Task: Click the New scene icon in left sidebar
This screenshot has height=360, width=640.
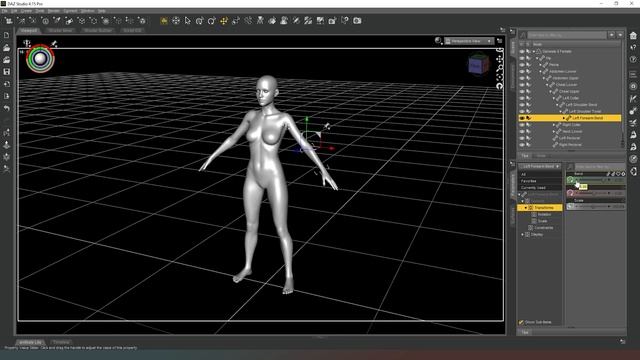Action: [x=7, y=36]
